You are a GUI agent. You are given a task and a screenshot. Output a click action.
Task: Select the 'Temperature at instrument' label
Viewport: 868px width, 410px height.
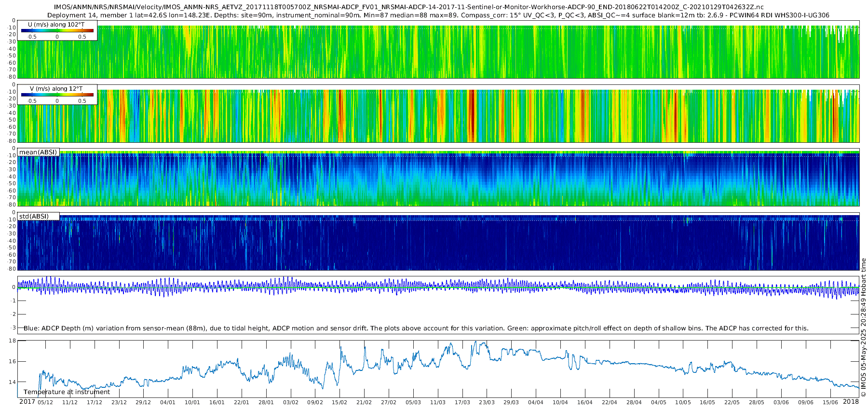click(67, 392)
